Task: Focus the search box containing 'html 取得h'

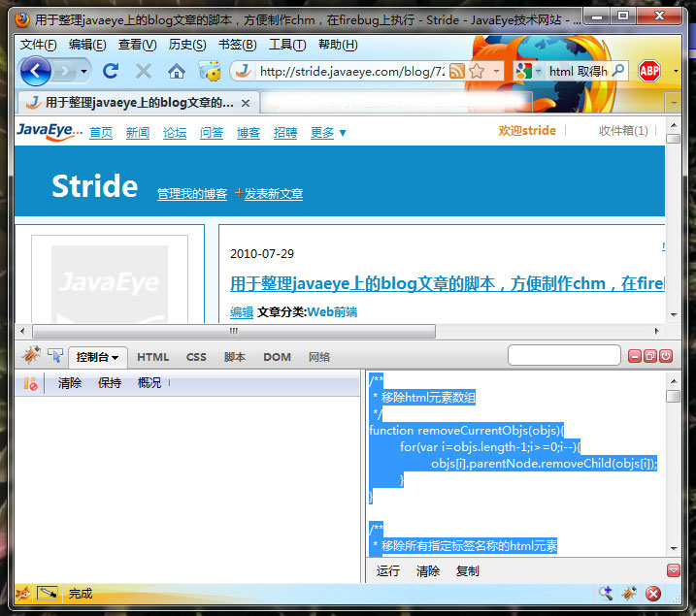Action: (578, 72)
